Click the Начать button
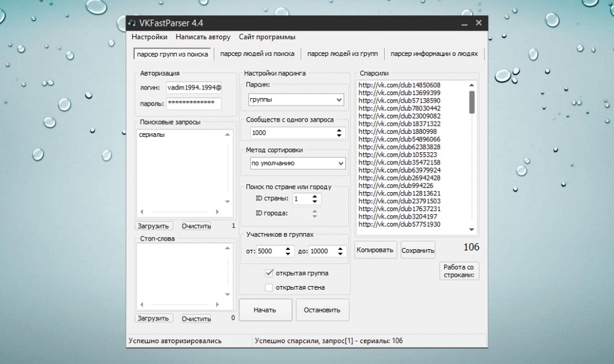This screenshot has height=364, width=614. 265,310
